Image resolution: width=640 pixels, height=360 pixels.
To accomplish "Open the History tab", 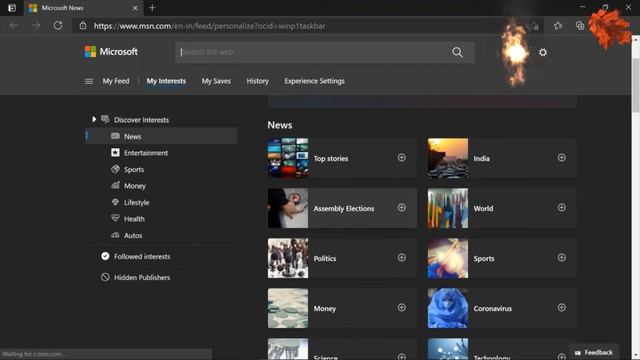I will click(x=258, y=81).
